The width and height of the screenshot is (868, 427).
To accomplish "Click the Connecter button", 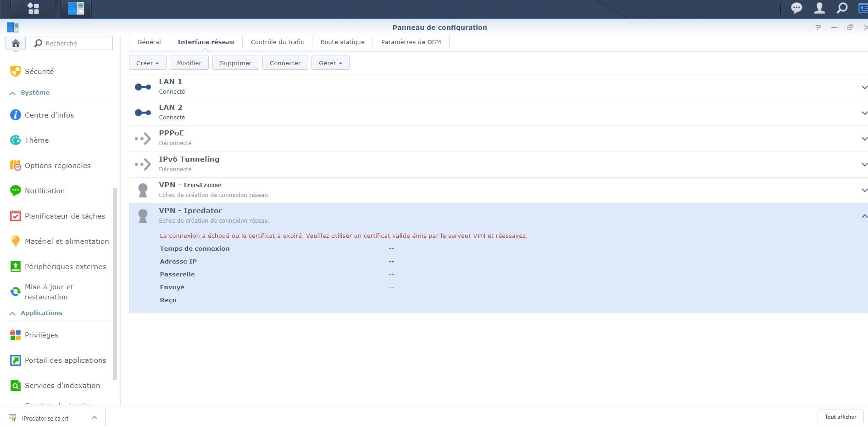I will 285,63.
